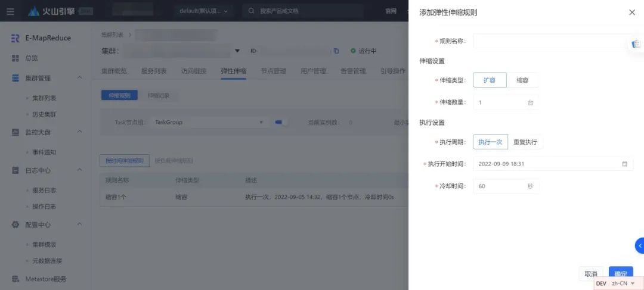Click the 配置中心 gear icon
This screenshot has height=290, width=644.
[x=15, y=224]
